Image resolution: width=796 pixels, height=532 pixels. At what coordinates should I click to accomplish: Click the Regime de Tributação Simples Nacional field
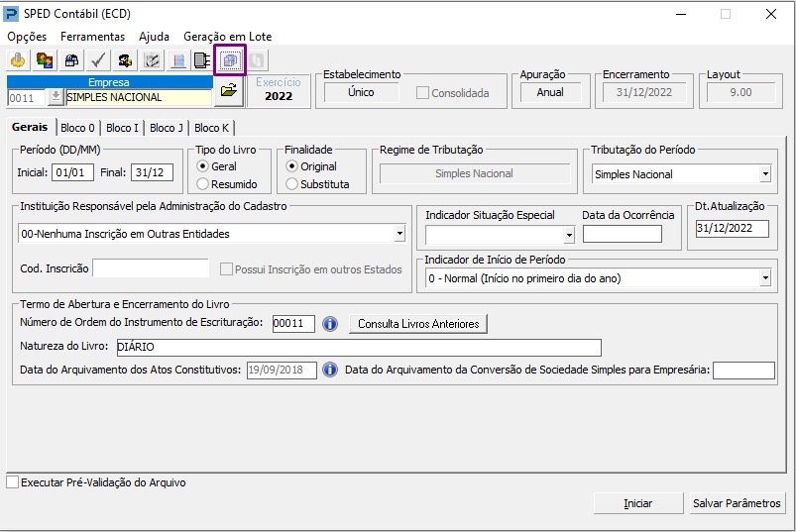click(474, 173)
